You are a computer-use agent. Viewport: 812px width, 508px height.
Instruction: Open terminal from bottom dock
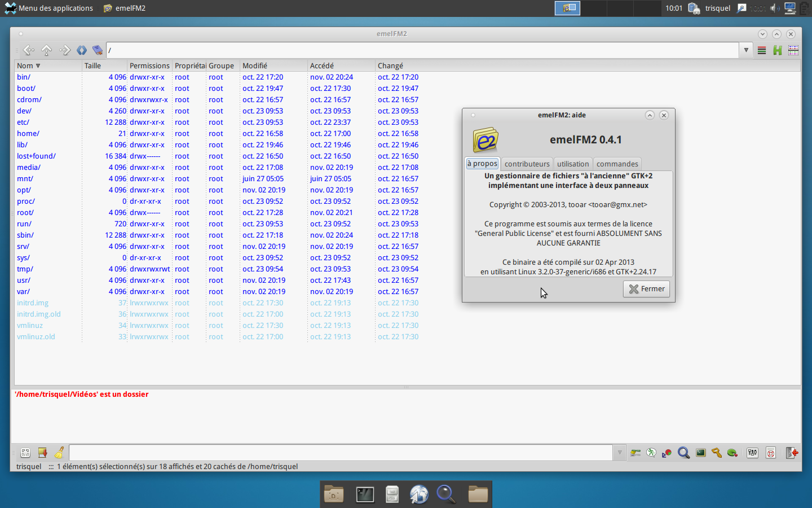pyautogui.click(x=365, y=494)
